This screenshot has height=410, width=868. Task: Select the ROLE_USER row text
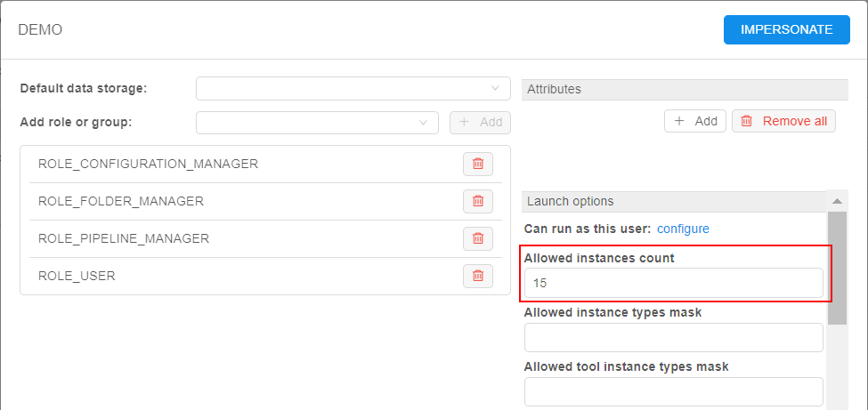pyautogui.click(x=77, y=276)
